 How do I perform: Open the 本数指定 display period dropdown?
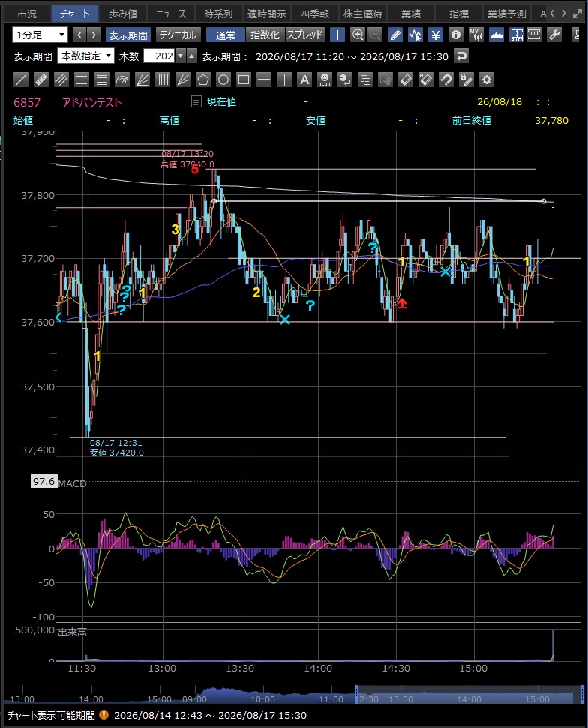(x=85, y=56)
